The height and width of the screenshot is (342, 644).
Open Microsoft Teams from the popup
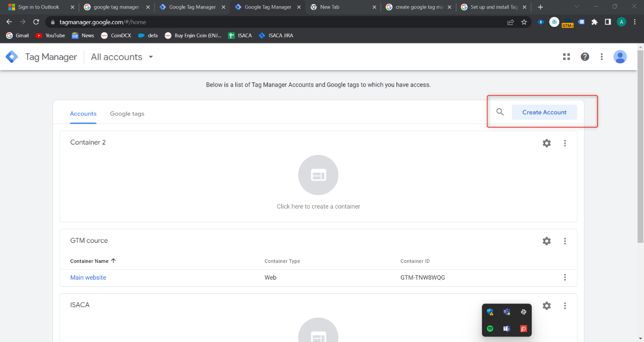[506, 328]
